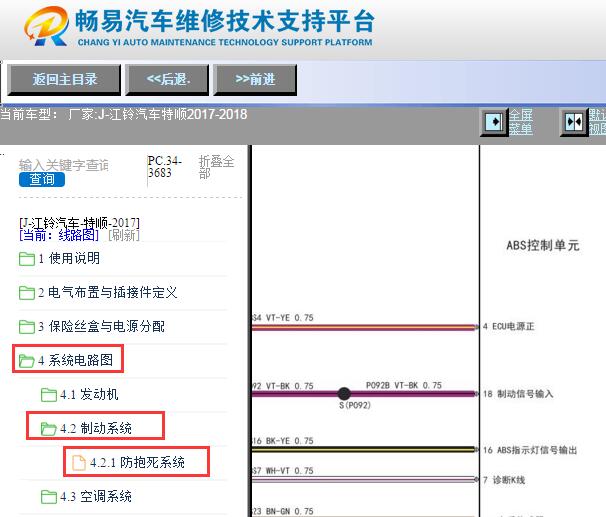606x517 pixels.
Task: Select 4.1 发动机 tree item
Action: pyautogui.click(x=89, y=394)
